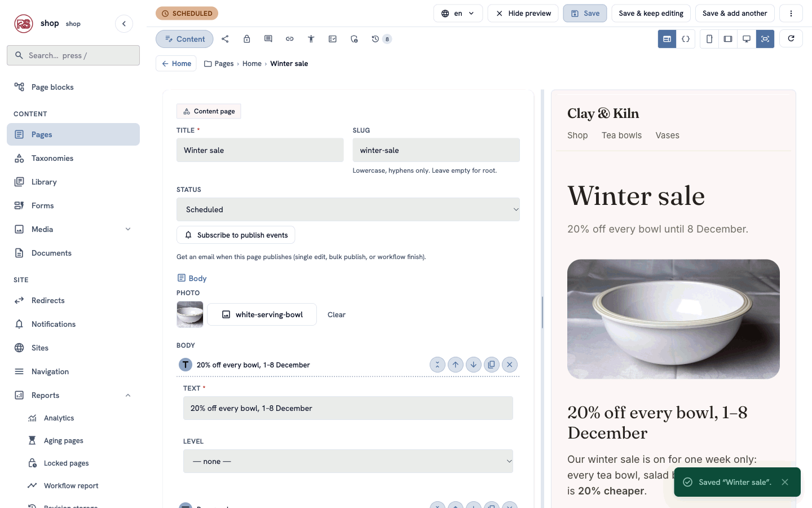Collapse the '20% off every bowl' block

(x=437, y=365)
